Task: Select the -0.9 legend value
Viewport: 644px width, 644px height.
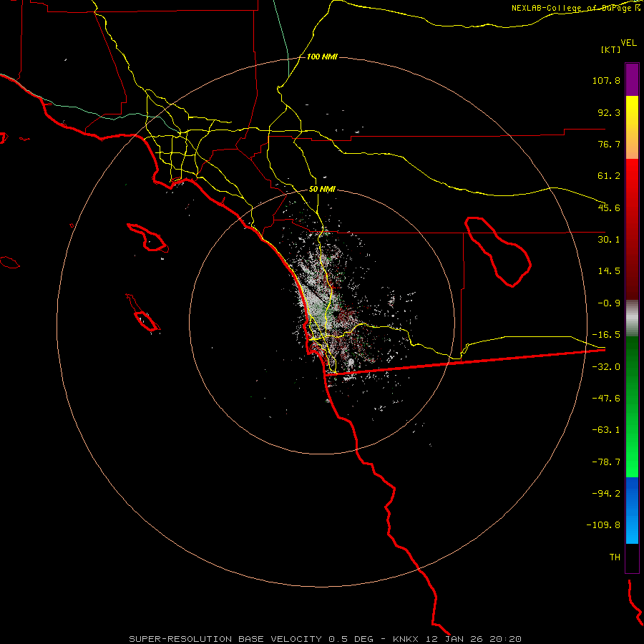Action: 609,303
